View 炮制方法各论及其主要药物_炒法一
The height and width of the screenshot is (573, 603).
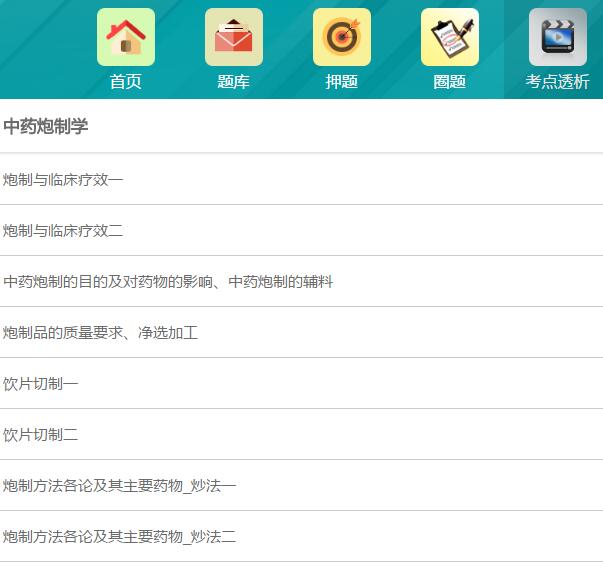120,486
